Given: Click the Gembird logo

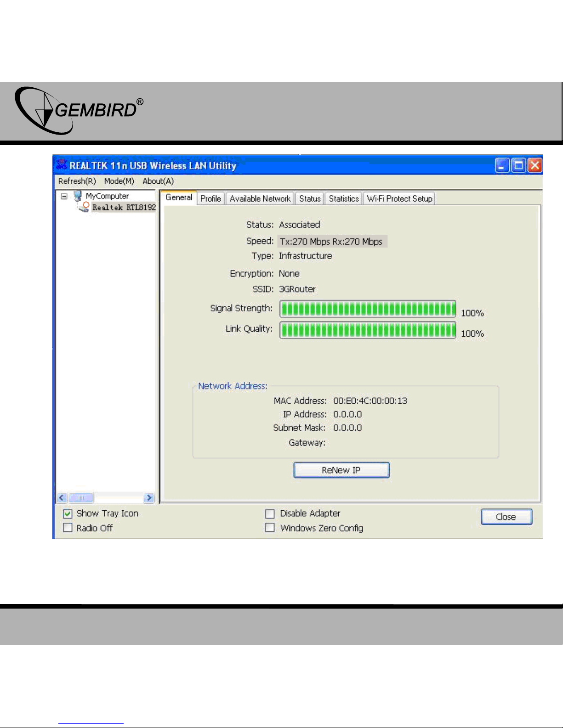Looking at the screenshot, I should [x=79, y=111].
